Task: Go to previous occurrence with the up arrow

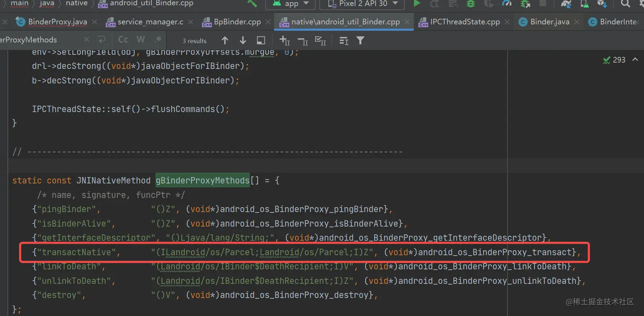Action: tap(225, 40)
